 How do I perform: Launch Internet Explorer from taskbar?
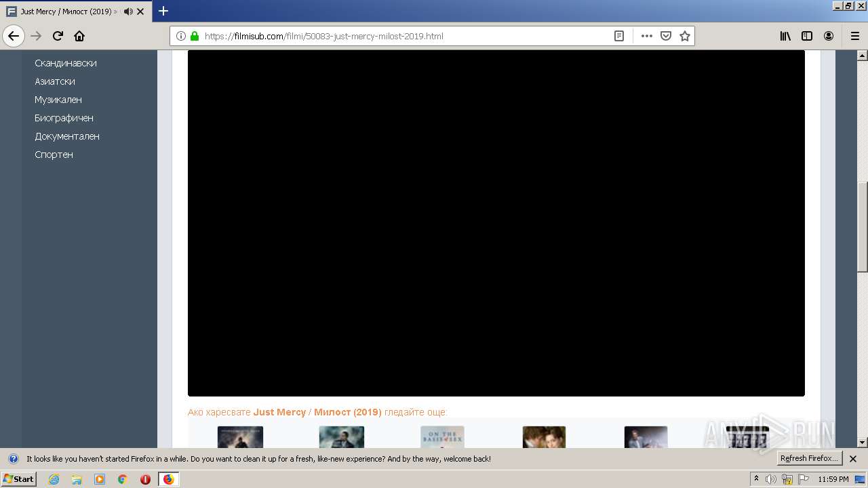[x=54, y=479]
